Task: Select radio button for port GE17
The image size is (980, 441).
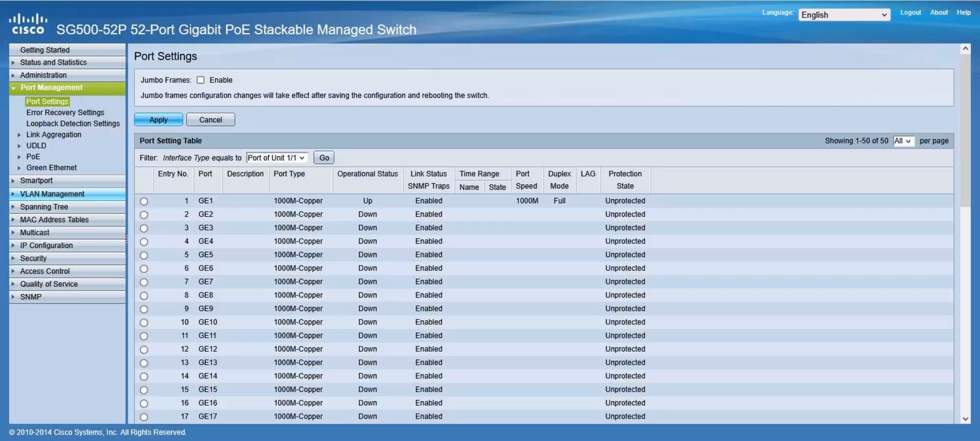Action: tap(144, 417)
